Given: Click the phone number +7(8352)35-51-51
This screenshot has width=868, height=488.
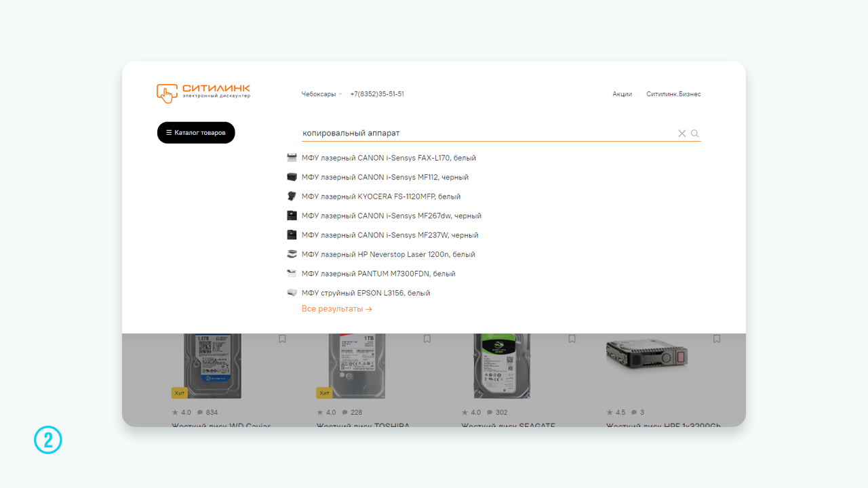Looking at the screenshot, I should 377,94.
